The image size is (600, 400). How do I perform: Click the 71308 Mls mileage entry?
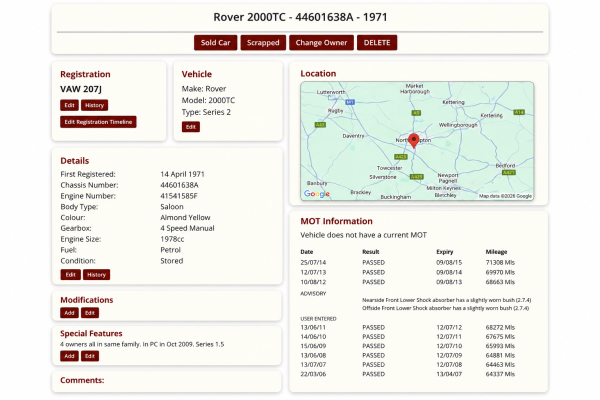500,263
